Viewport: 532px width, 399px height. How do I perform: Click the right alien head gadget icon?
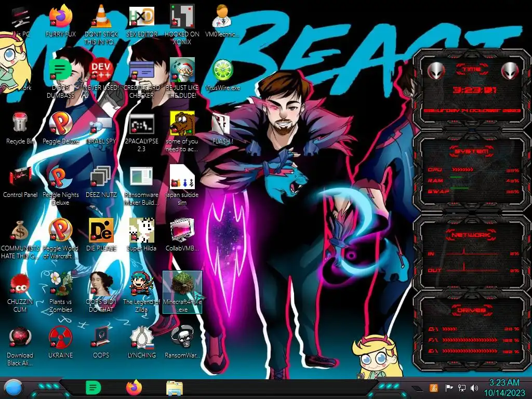[x=510, y=71]
